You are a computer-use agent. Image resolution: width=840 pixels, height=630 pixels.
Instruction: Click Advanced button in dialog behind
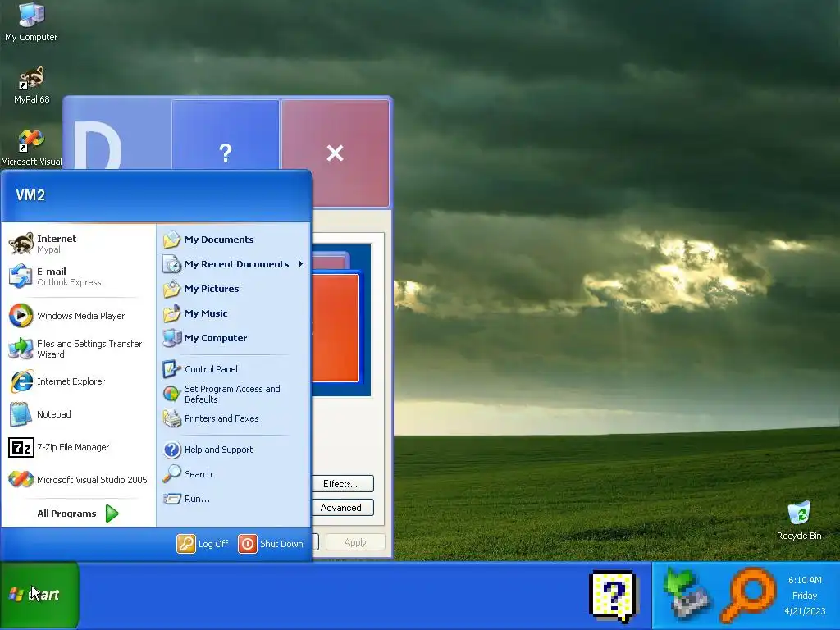point(342,507)
